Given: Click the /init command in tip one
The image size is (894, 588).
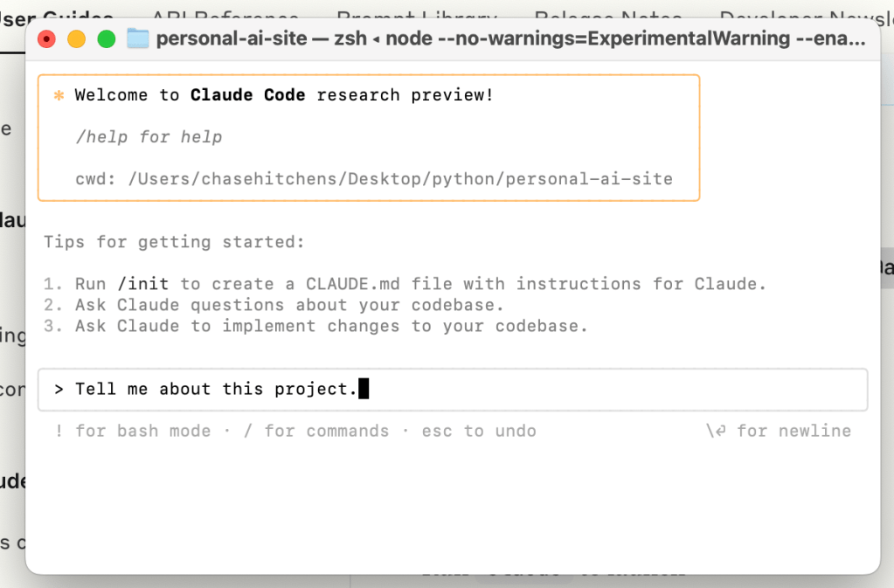Looking at the screenshot, I should pyautogui.click(x=142, y=284).
